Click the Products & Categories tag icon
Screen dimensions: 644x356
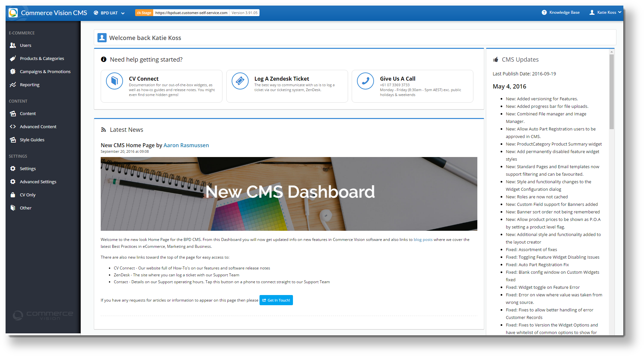coord(13,58)
